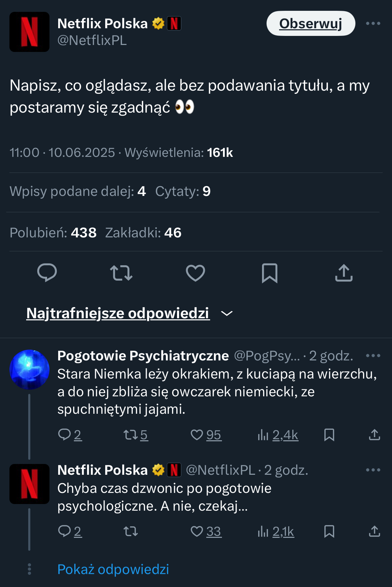Bookmark the main Netflix Polska post

pyautogui.click(x=270, y=273)
